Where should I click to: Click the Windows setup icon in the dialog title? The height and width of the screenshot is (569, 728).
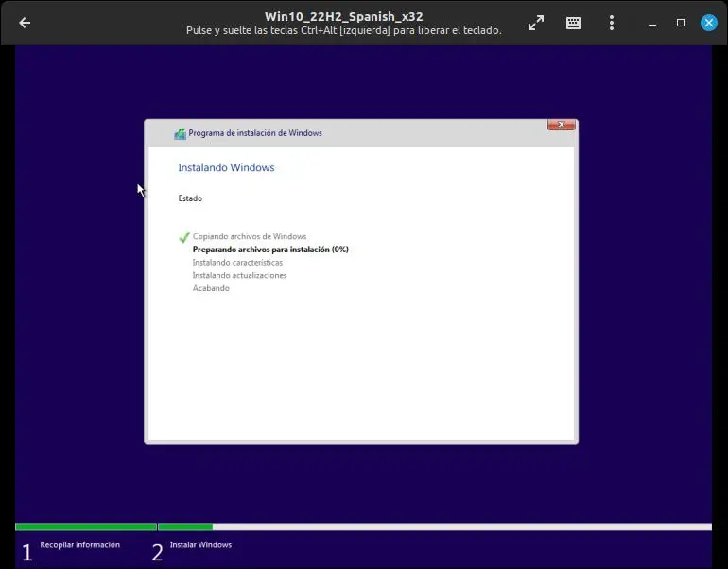click(x=180, y=133)
